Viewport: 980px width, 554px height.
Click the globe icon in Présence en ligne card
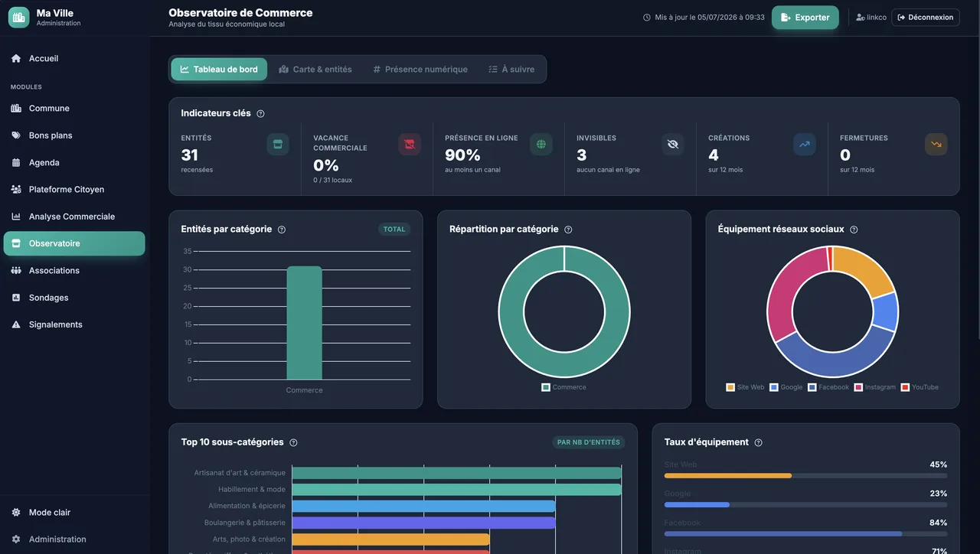[541, 144]
